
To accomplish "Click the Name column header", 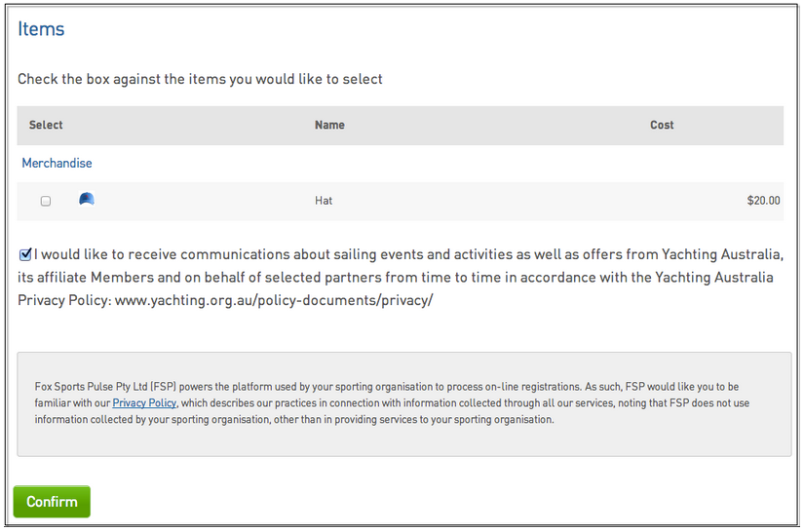I will [x=329, y=125].
